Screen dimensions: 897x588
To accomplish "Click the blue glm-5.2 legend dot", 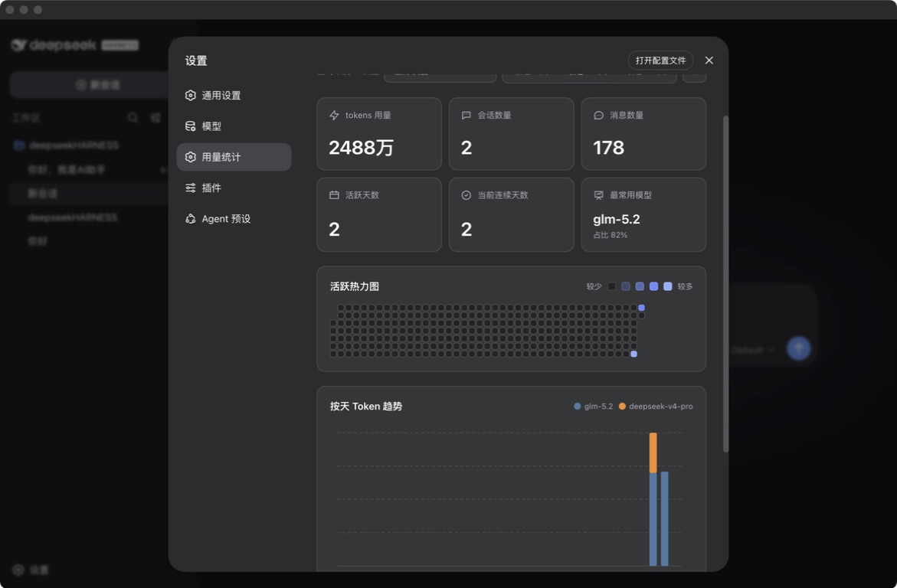I will (x=578, y=406).
